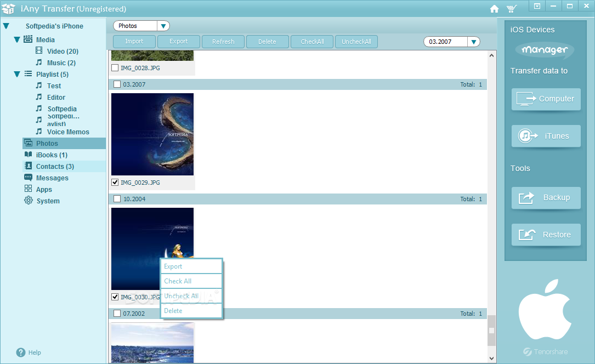This screenshot has height=364, width=595.
Task: Click the Photos picture icon
Action: pyautogui.click(x=28, y=143)
